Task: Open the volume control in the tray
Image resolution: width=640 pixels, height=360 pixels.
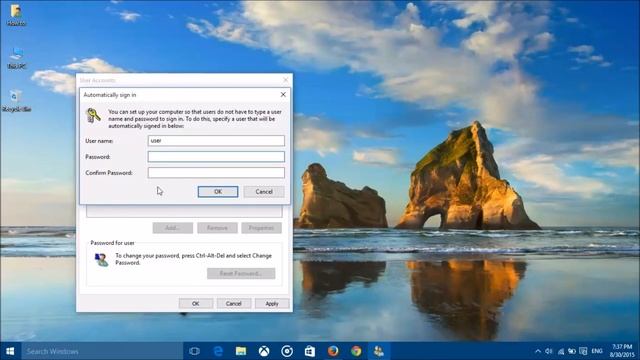Action: coord(549,351)
